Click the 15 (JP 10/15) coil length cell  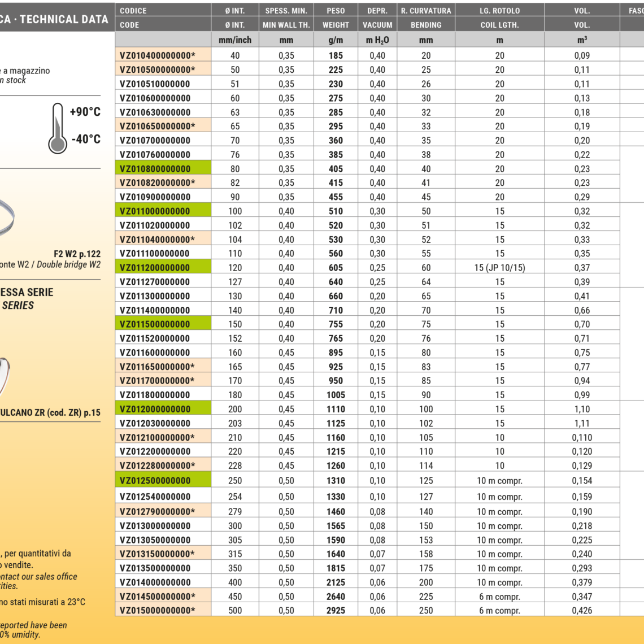[x=499, y=268]
